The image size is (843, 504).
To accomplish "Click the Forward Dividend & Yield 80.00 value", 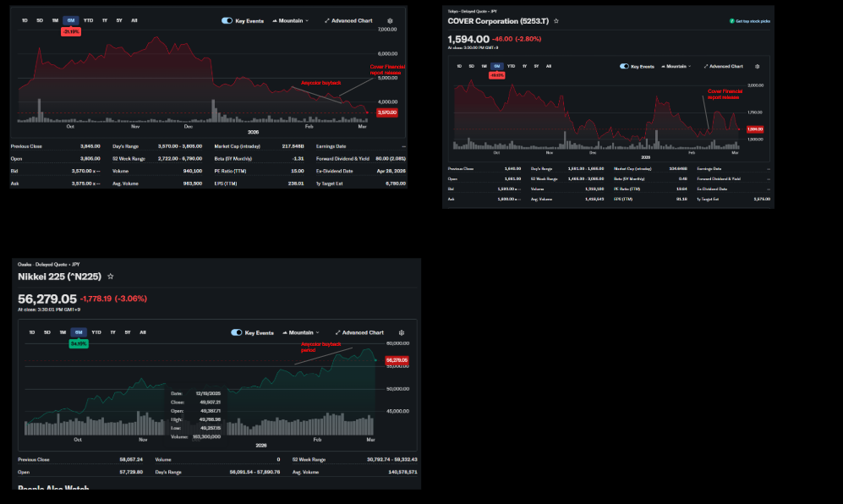I will click(x=391, y=159).
